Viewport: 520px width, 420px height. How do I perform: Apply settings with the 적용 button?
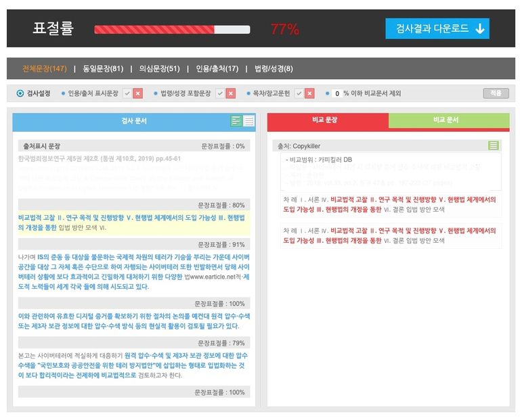pyautogui.click(x=496, y=93)
